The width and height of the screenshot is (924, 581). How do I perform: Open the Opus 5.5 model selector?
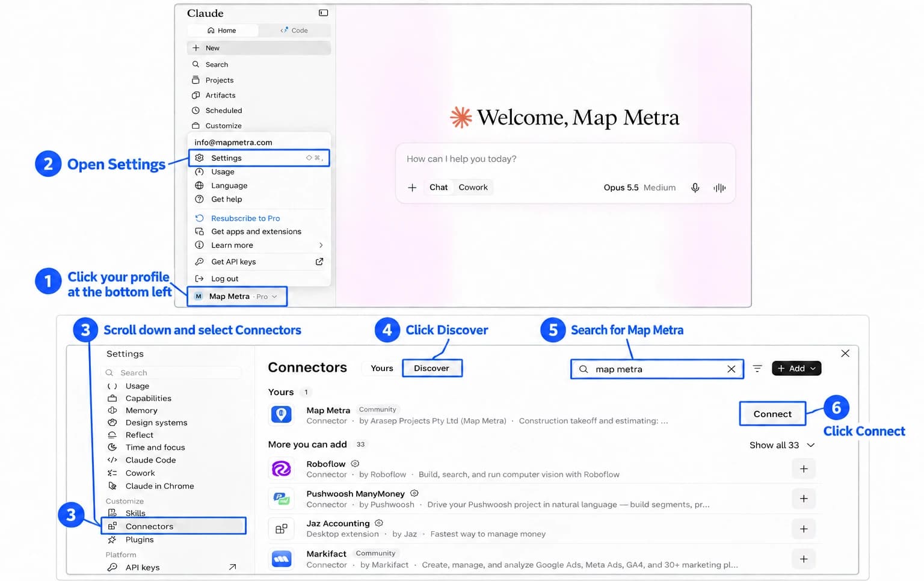point(639,188)
